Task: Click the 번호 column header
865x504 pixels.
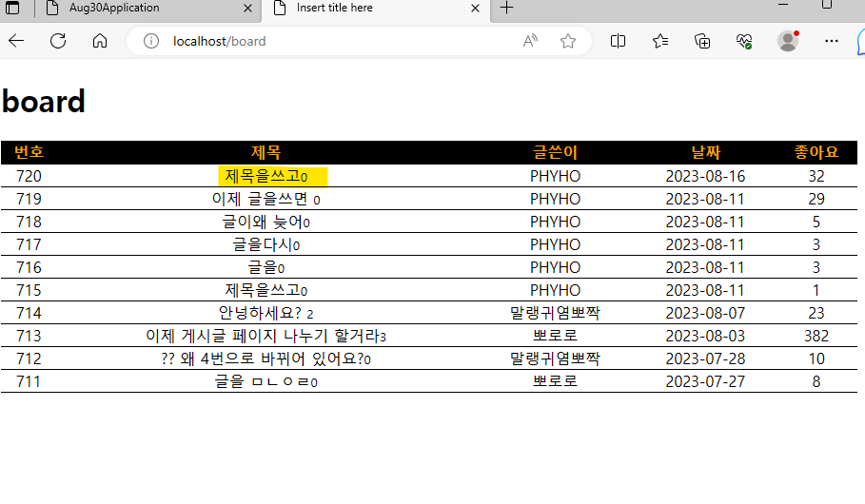Action: click(x=29, y=152)
